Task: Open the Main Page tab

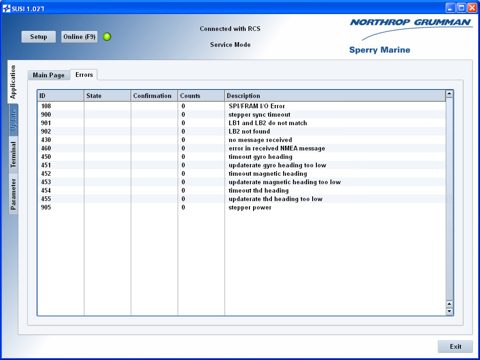Action: point(49,75)
